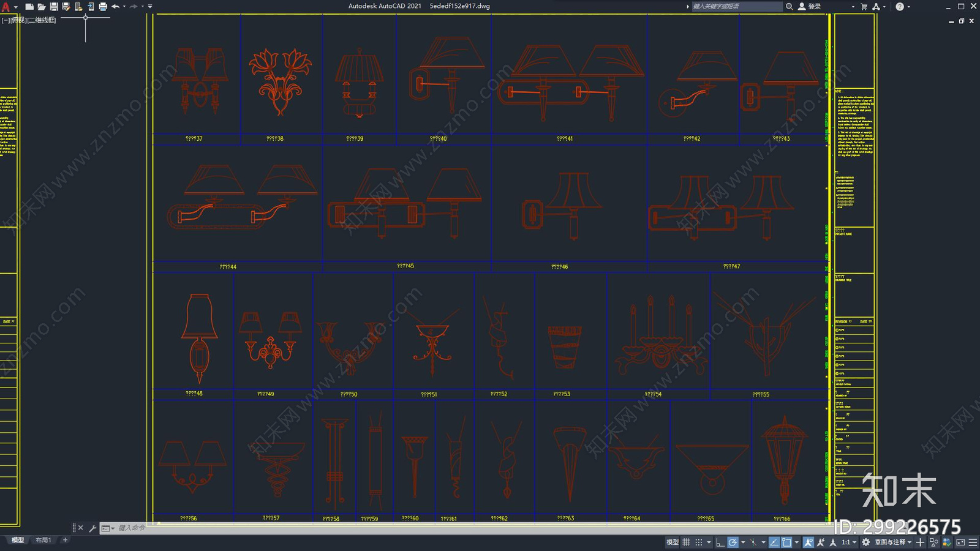Click the Autodesk connect triangle icon
Screen dimensions: 980x551
[876, 6]
